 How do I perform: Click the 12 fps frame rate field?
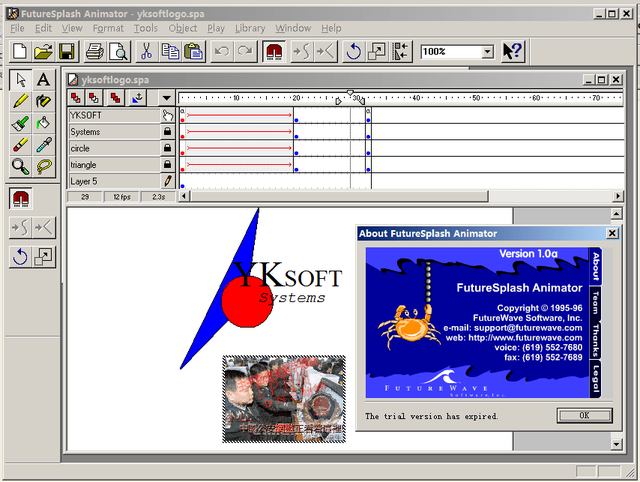coord(121,197)
